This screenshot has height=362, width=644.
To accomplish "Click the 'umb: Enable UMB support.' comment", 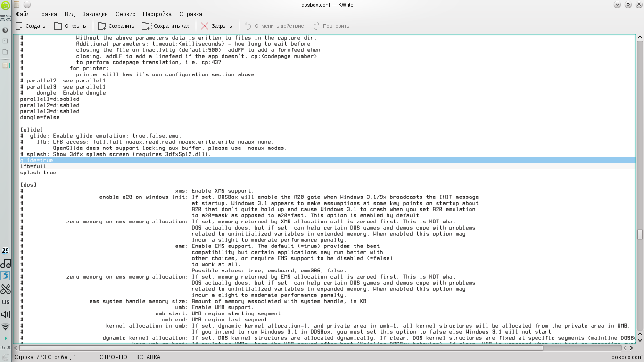I will (x=215, y=307).
